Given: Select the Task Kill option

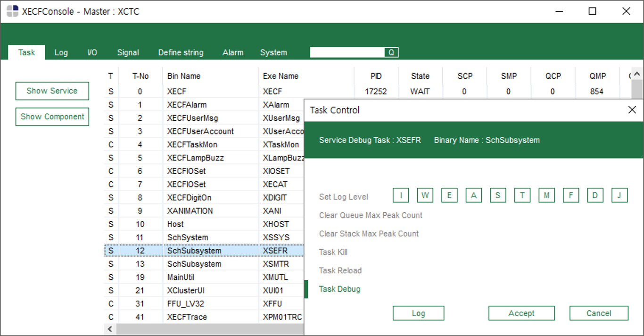Looking at the screenshot, I should pos(333,252).
